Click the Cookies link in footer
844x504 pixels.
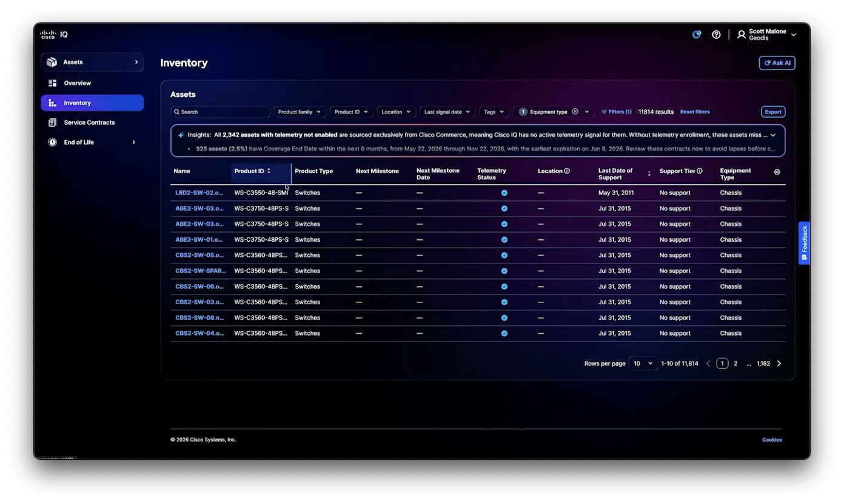772,440
